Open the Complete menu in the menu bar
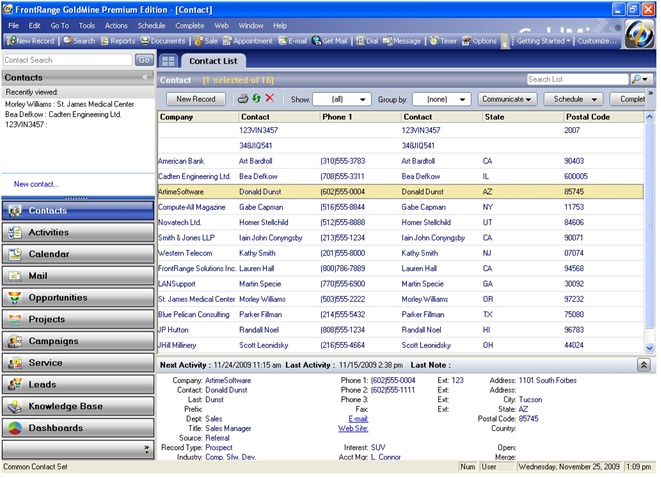Image resolution: width=661 pixels, height=478 pixels. click(189, 25)
